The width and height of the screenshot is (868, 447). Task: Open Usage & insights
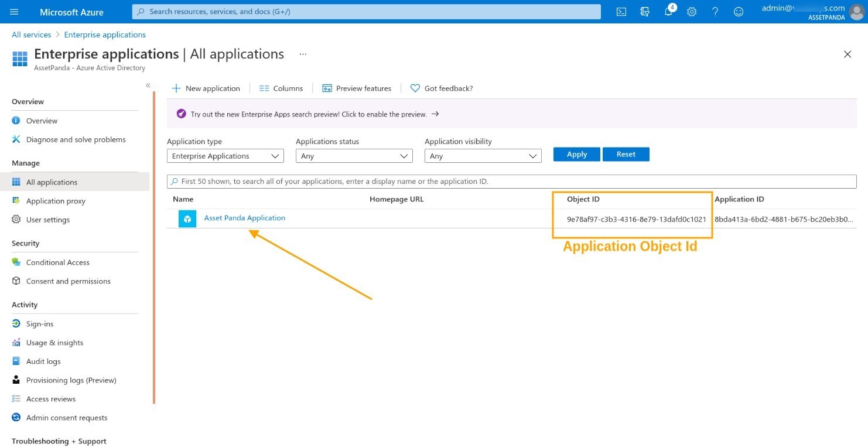(x=54, y=343)
